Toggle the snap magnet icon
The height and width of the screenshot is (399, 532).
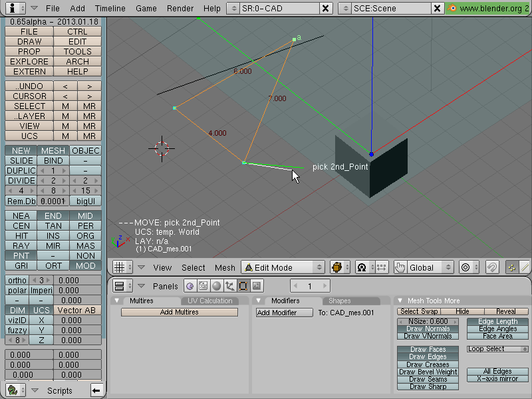pos(492,267)
